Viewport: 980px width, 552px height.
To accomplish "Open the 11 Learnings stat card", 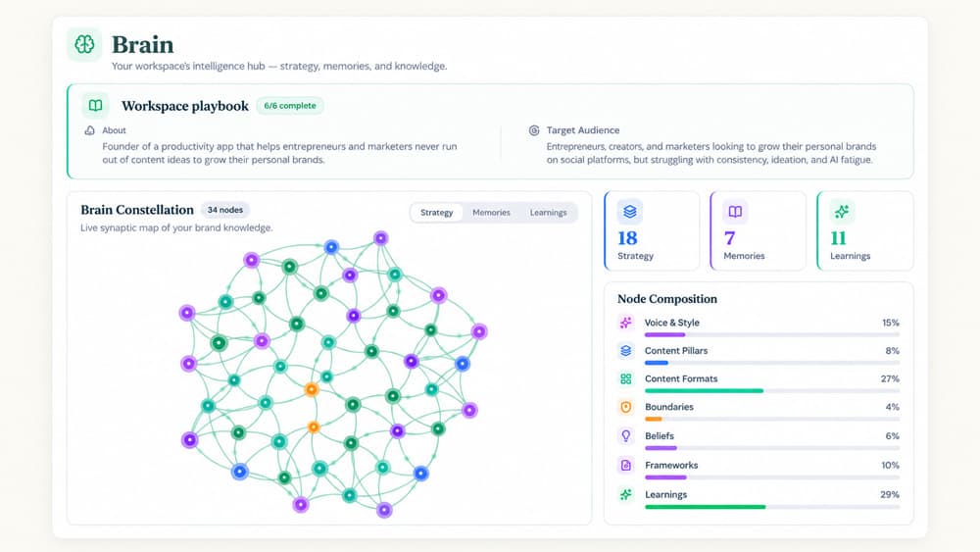I will tap(865, 230).
